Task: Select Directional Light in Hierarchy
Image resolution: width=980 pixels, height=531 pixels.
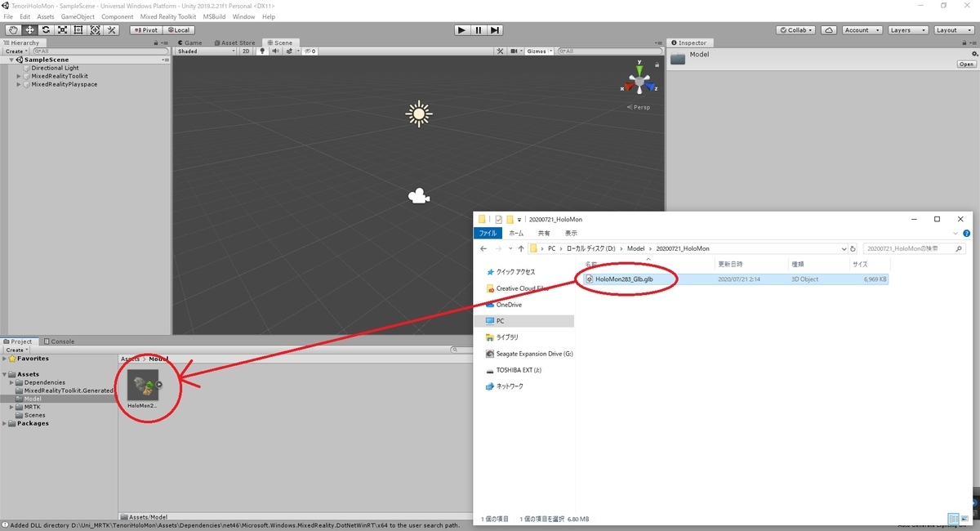Action: (55, 68)
